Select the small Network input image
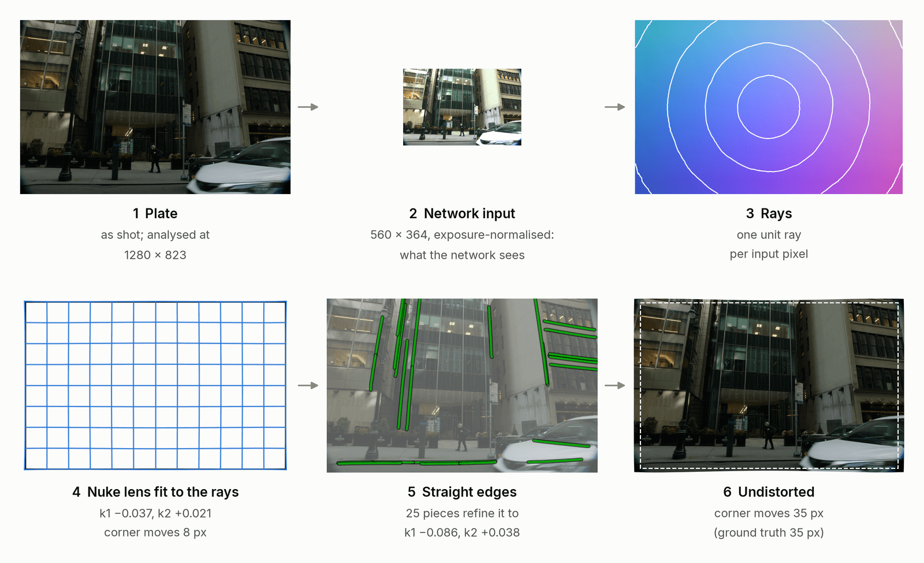The height and width of the screenshot is (563, 924). tap(462, 107)
